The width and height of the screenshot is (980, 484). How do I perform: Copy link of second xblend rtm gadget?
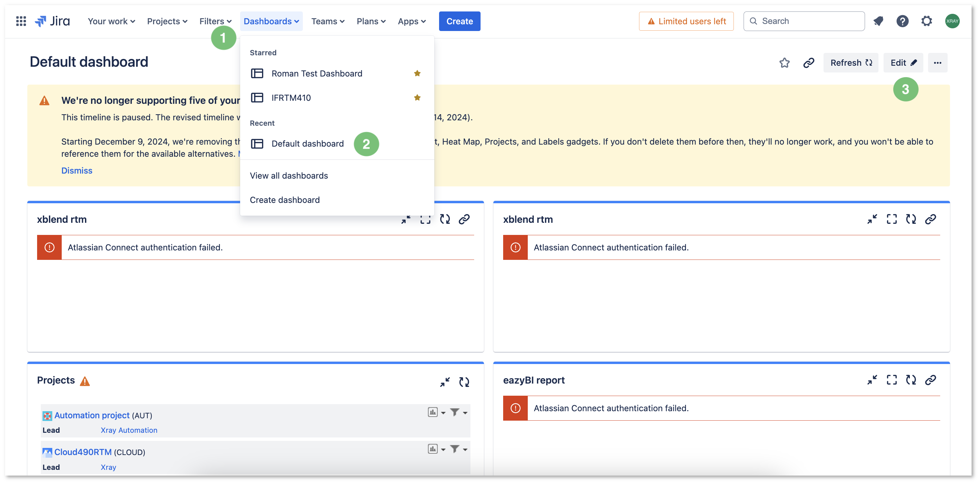pyautogui.click(x=930, y=219)
